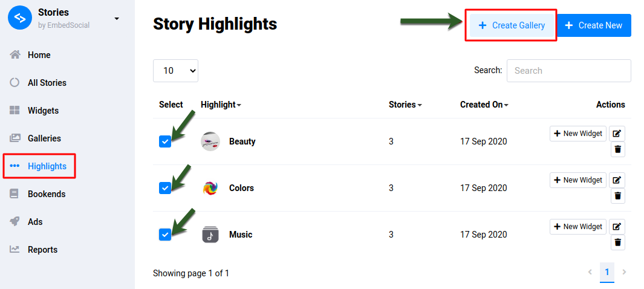
Task: Delete the Music highlight with trash icon
Action: [x=617, y=242]
